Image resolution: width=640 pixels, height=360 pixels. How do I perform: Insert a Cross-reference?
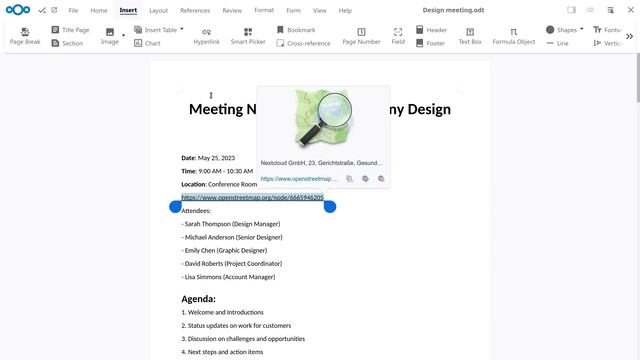303,43
